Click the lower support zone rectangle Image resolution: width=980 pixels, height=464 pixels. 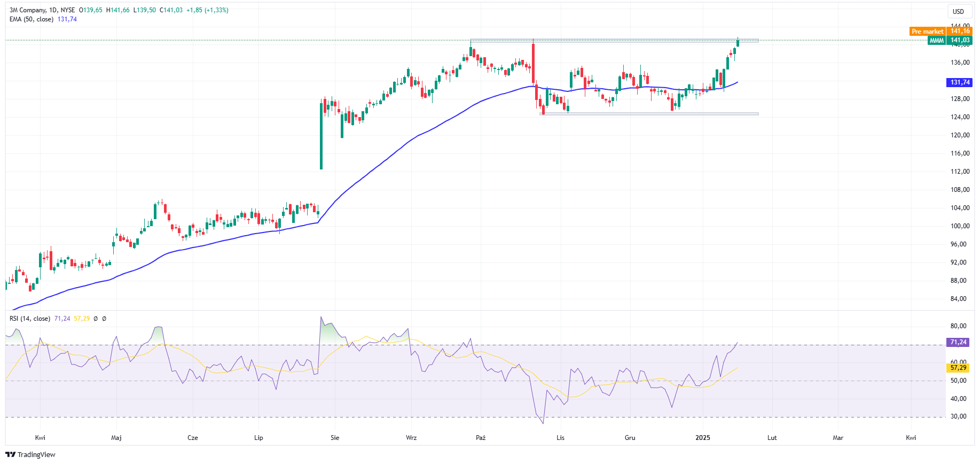649,114
